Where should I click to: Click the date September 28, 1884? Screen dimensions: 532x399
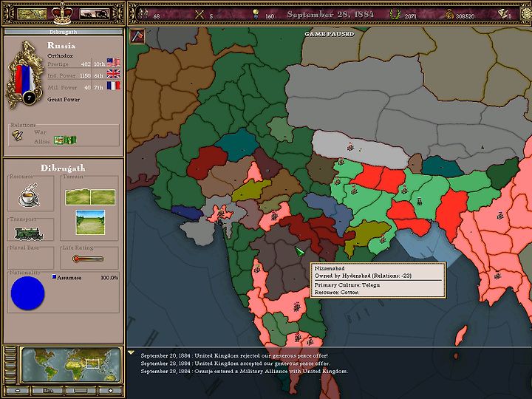330,14
